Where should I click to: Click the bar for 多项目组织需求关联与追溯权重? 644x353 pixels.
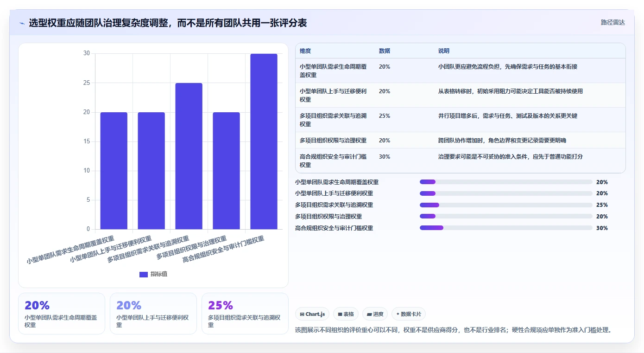[189, 156]
